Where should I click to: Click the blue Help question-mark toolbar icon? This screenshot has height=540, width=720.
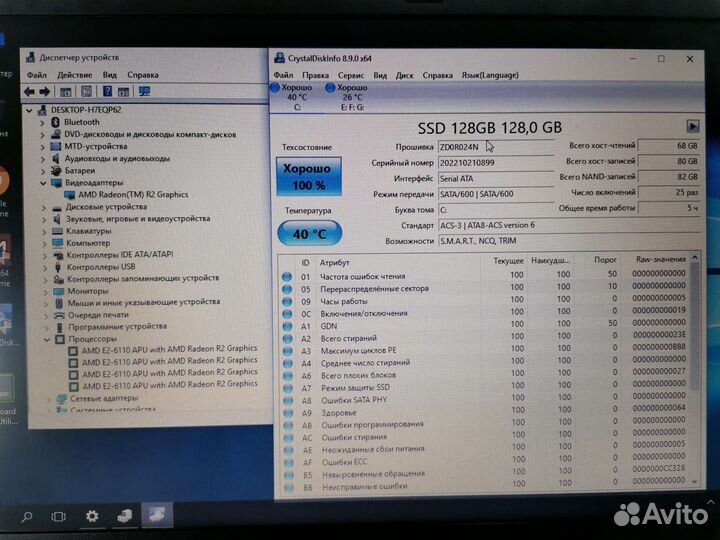(107, 91)
